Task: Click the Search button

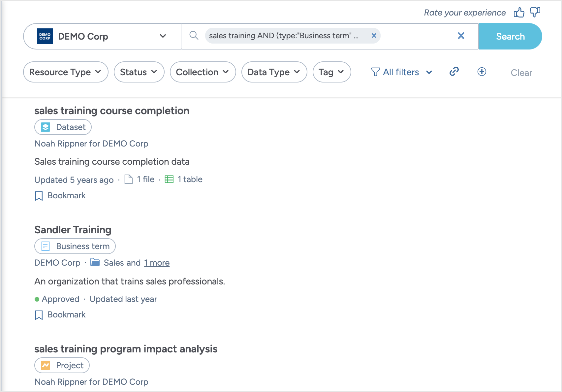Action: (x=510, y=36)
